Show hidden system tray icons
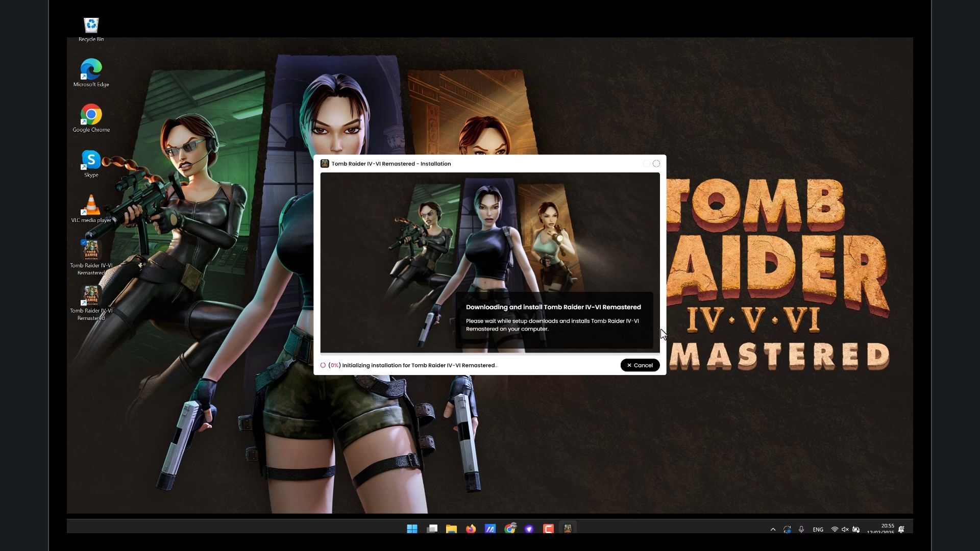This screenshot has height=551, width=980. (773, 530)
